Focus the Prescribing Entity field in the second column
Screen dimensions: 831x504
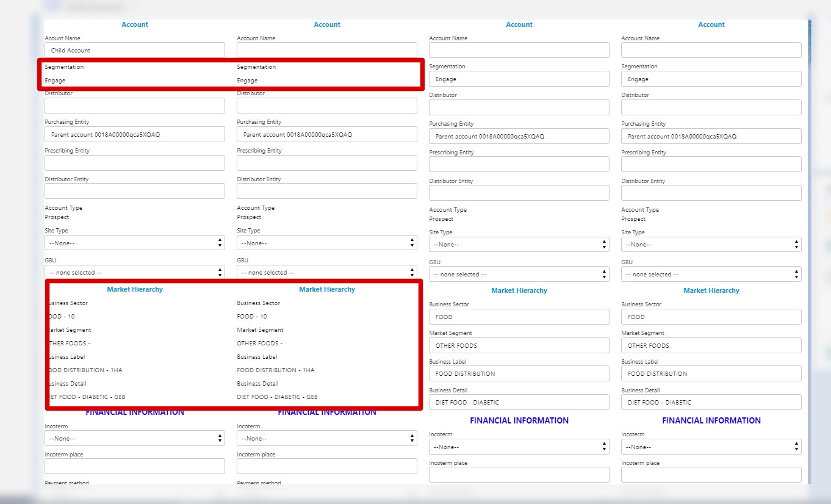pyautogui.click(x=327, y=163)
